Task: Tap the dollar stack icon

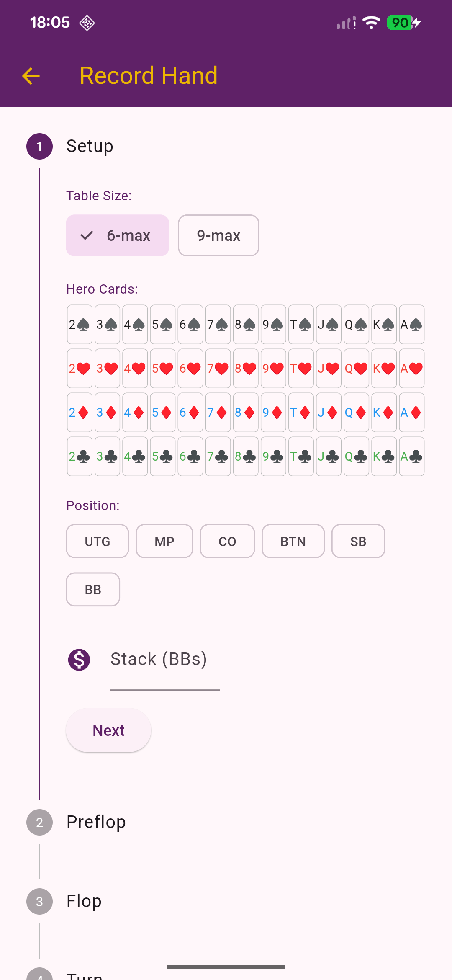Action: point(79,660)
